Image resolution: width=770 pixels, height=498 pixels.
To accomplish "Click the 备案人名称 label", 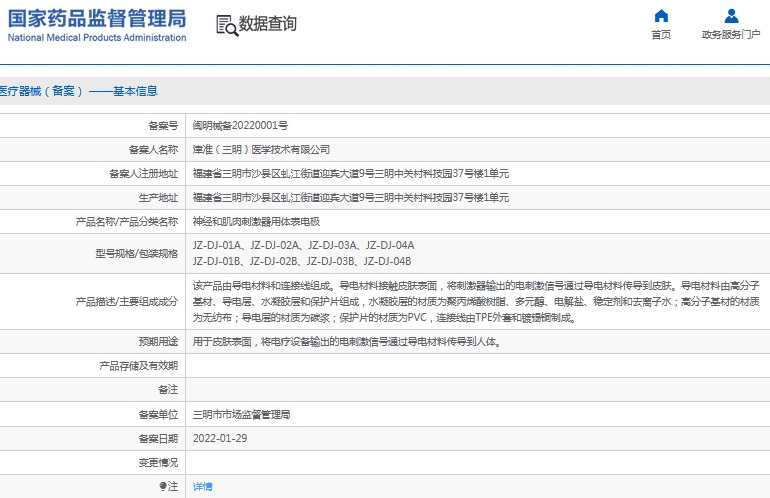I will (x=153, y=150).
